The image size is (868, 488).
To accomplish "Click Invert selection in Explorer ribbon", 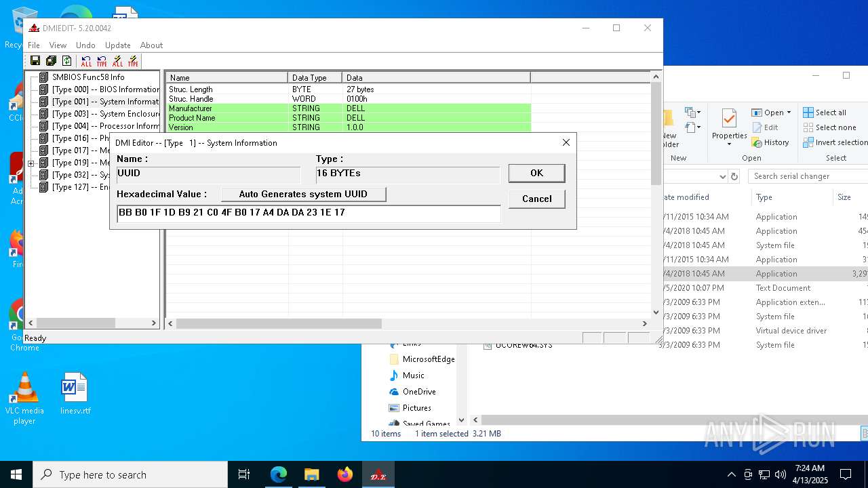I will point(835,142).
